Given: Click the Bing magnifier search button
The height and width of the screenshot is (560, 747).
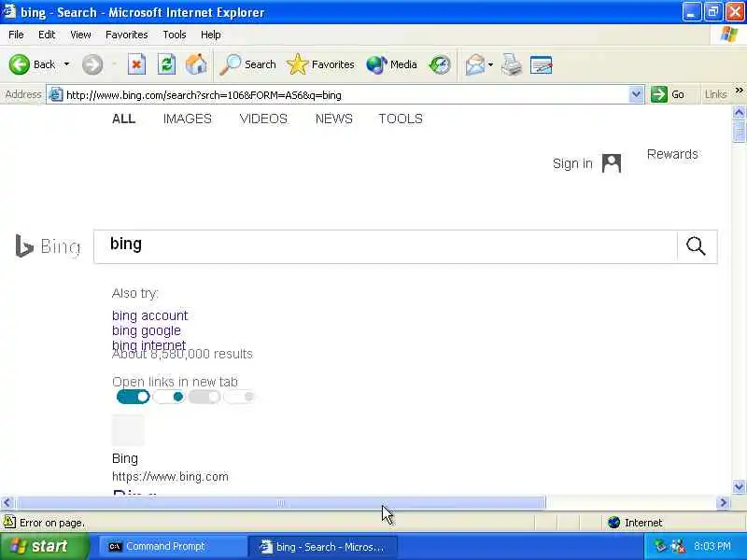Looking at the screenshot, I should click(696, 246).
